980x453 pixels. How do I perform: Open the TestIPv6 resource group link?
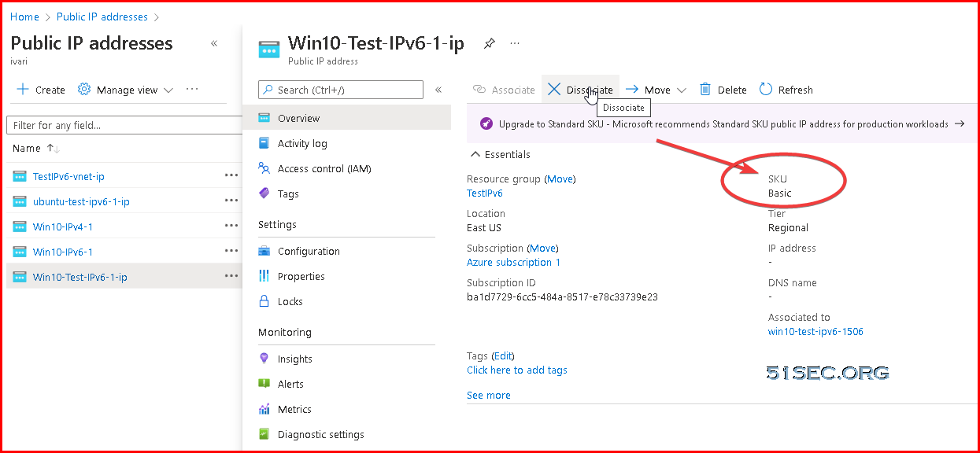485,193
